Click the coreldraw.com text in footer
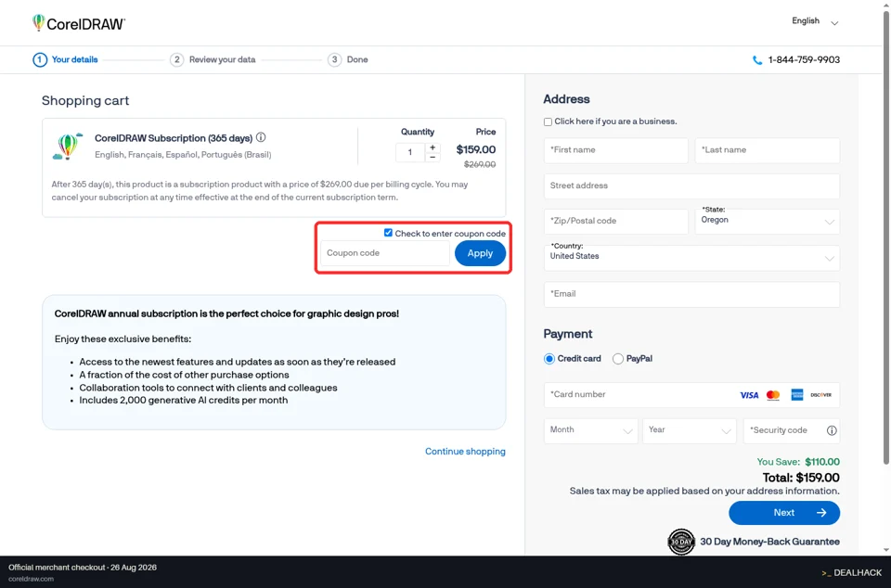 pyautogui.click(x=31, y=579)
